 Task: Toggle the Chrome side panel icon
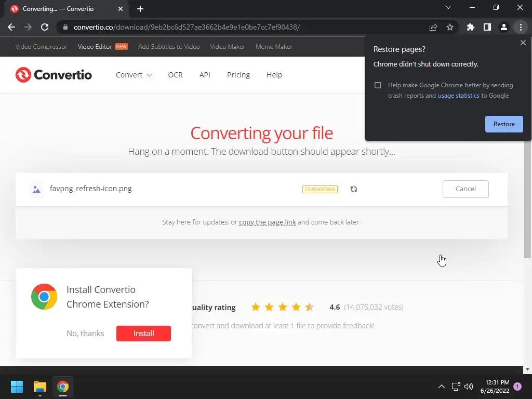487,27
